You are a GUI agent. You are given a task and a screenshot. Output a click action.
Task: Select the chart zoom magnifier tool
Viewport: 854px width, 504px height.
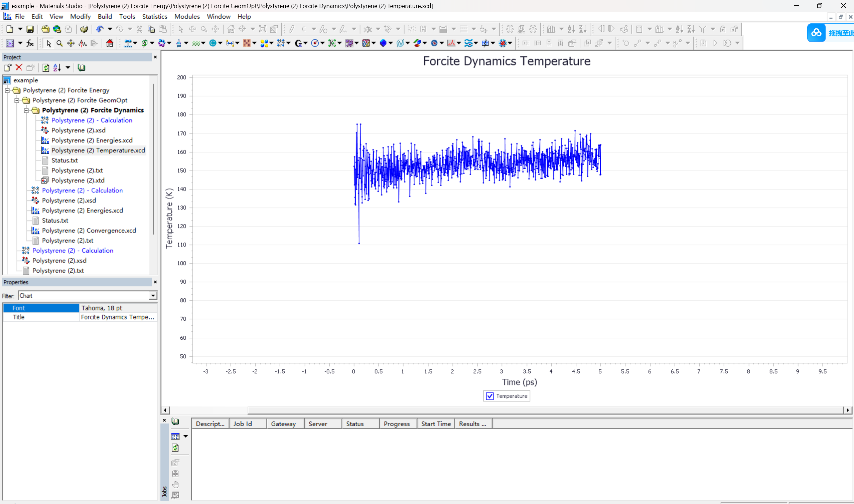tap(59, 43)
